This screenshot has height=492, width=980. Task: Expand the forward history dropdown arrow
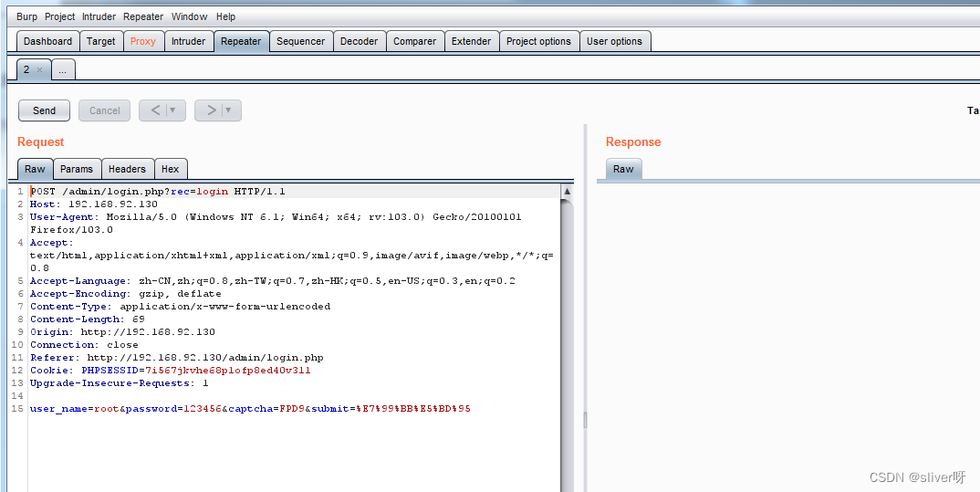pyautogui.click(x=229, y=110)
